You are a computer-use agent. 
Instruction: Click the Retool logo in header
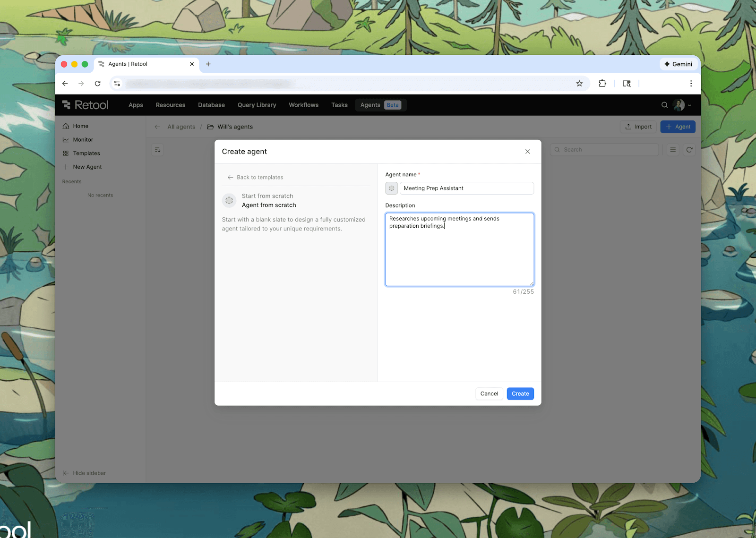pos(86,105)
